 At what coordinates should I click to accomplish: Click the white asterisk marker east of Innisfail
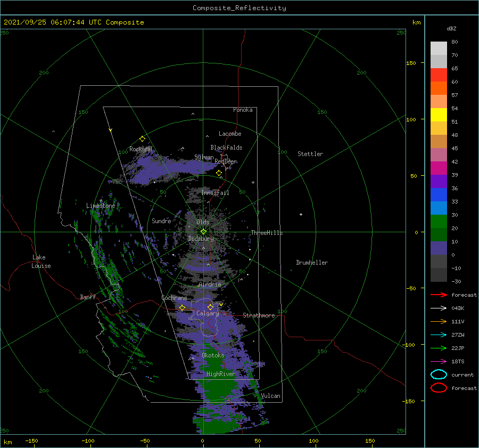253,183
